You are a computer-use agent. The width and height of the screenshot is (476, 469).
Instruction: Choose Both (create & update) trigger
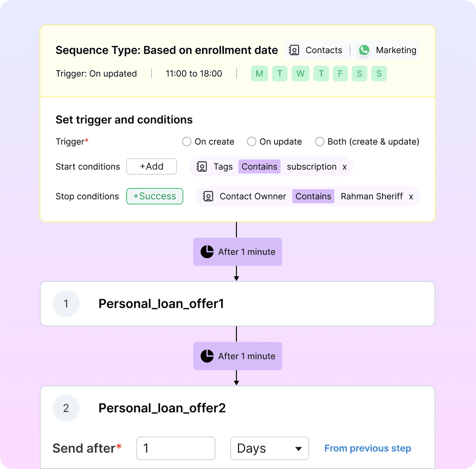click(319, 142)
